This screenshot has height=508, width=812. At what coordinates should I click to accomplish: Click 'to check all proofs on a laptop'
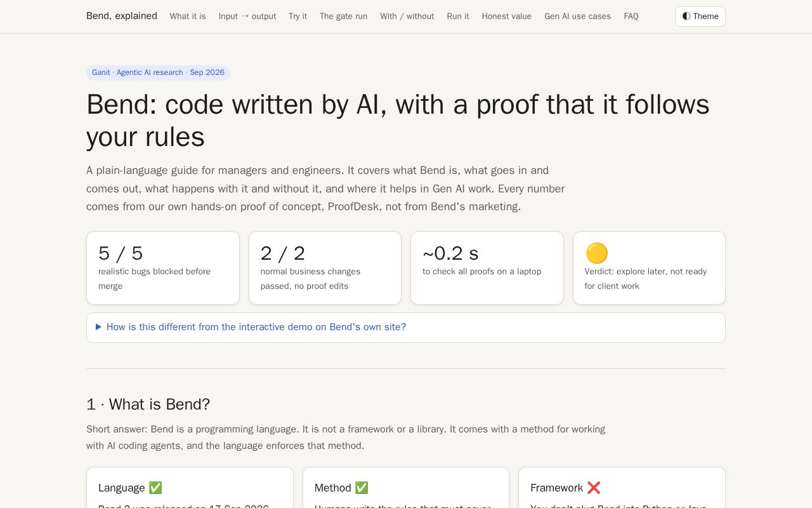[x=482, y=272]
